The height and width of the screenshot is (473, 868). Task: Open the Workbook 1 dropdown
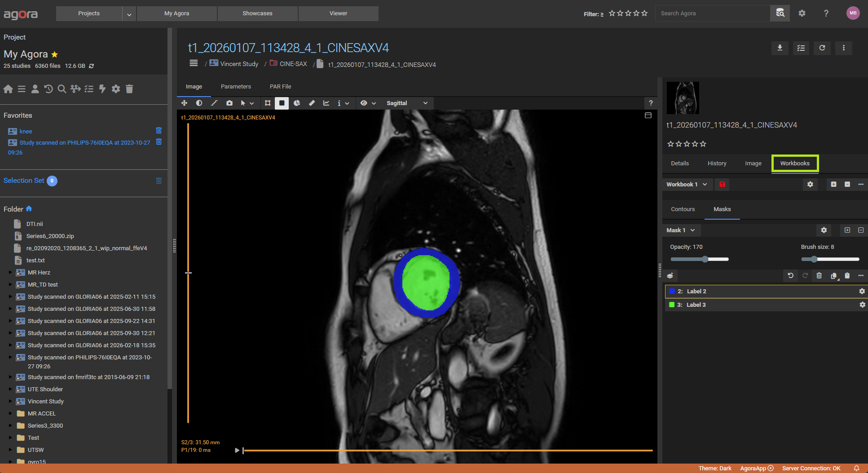[687, 185]
